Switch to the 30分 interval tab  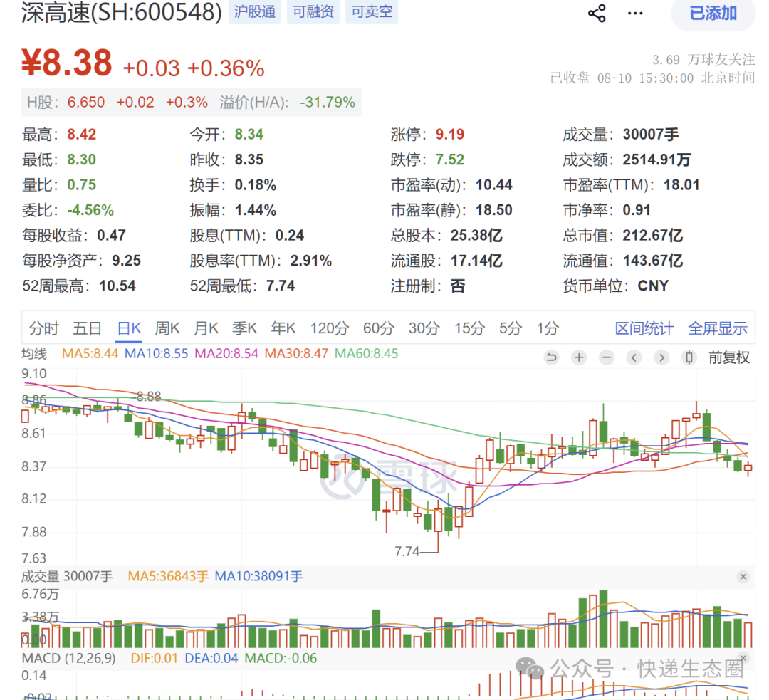(424, 328)
